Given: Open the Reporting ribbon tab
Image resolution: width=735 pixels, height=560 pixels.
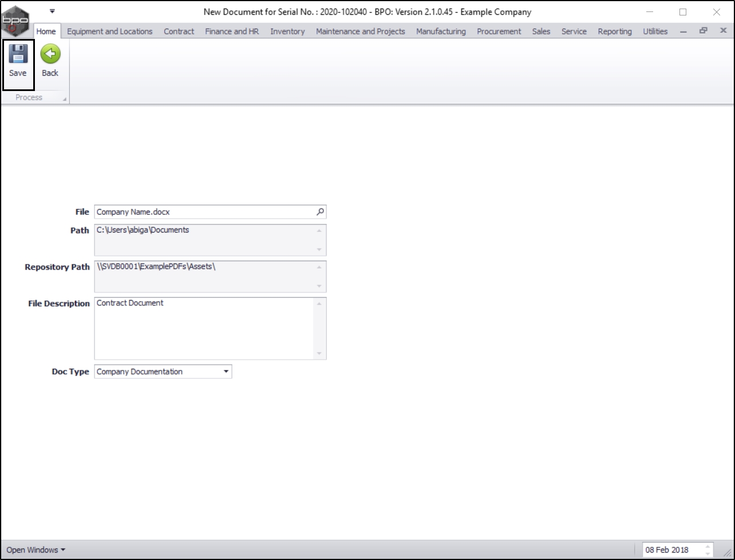Looking at the screenshot, I should click(x=615, y=31).
